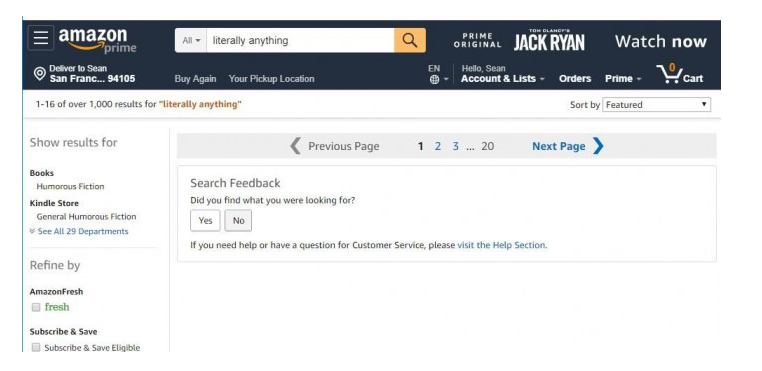
Task: Open the Buy Again link
Action: coord(195,79)
